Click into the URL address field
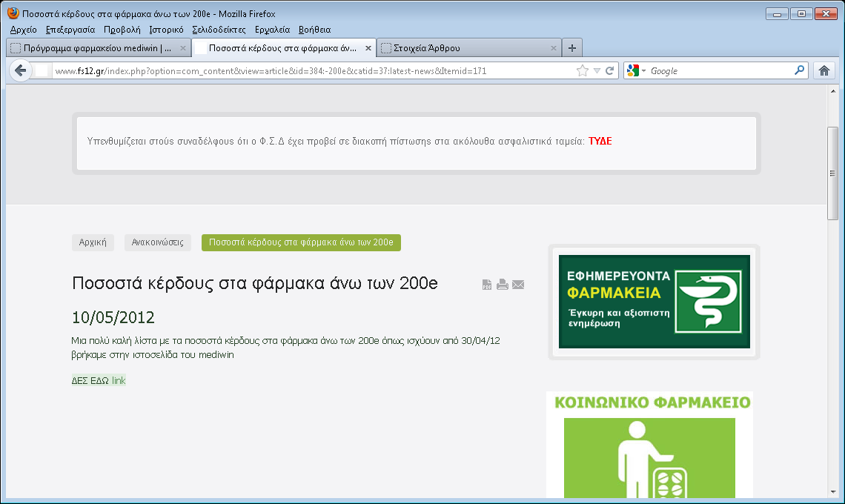Viewport: 845px width, 504px height. (313, 70)
